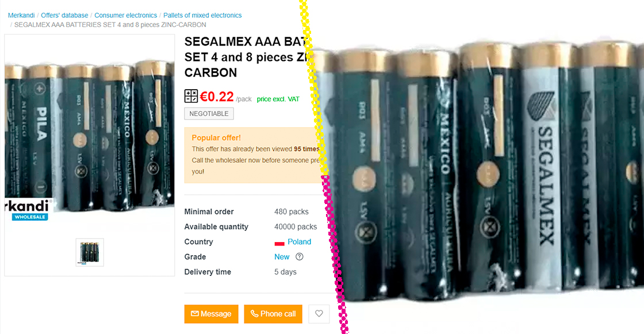Open the Grade help question mark
Viewport: 644px width, 334px height.
tap(300, 257)
